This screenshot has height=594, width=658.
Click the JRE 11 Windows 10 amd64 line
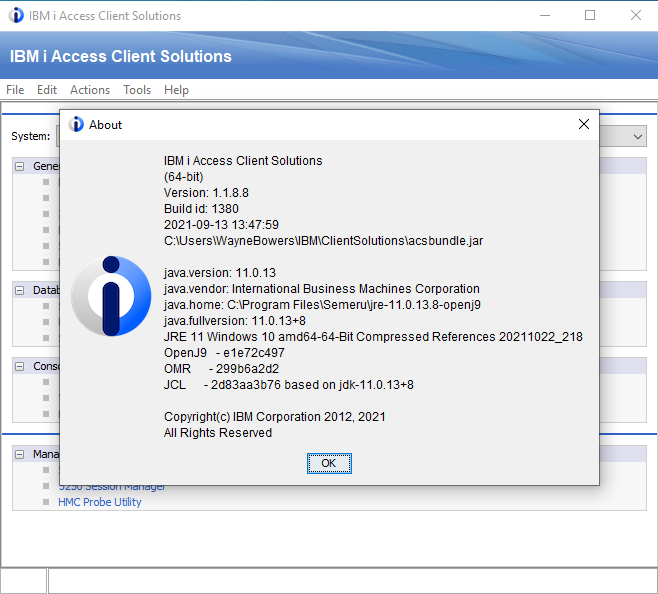click(373, 337)
